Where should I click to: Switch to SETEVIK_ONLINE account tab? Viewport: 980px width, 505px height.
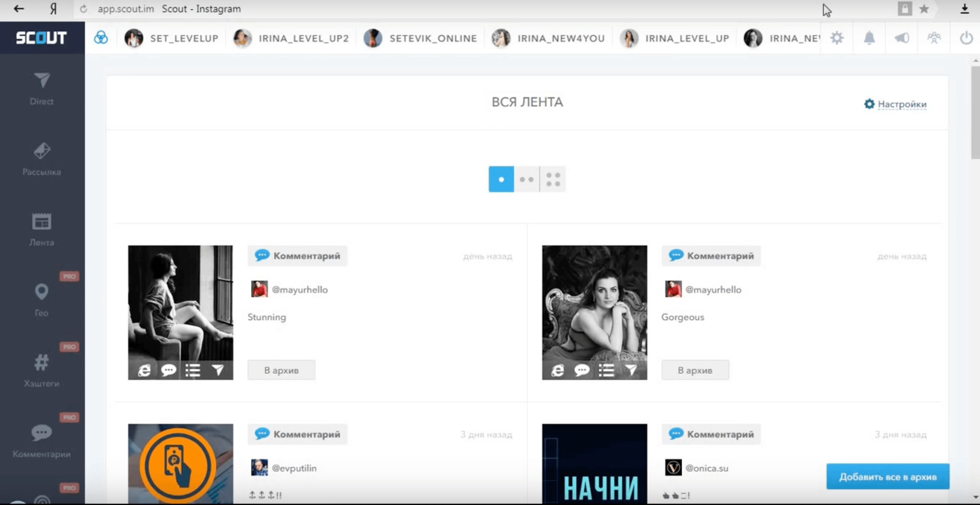tap(420, 38)
